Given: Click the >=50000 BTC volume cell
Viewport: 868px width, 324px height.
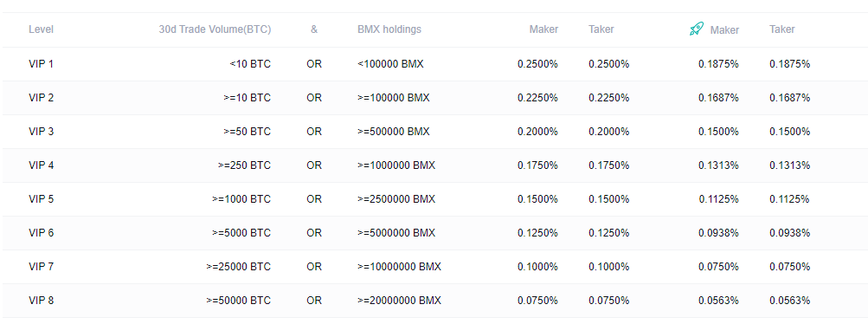Looking at the screenshot, I should pyautogui.click(x=239, y=301).
